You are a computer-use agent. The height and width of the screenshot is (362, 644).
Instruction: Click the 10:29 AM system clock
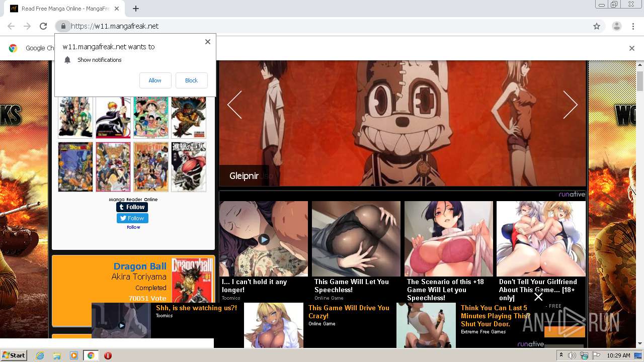(x=618, y=355)
